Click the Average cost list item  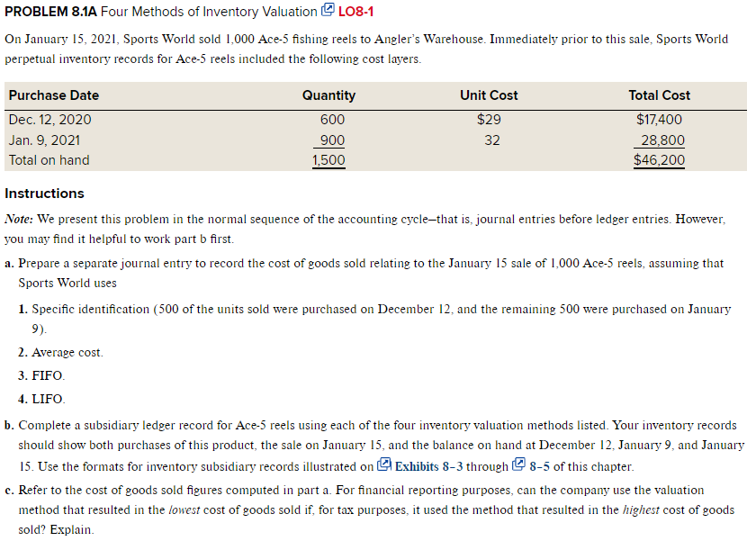click(x=61, y=353)
